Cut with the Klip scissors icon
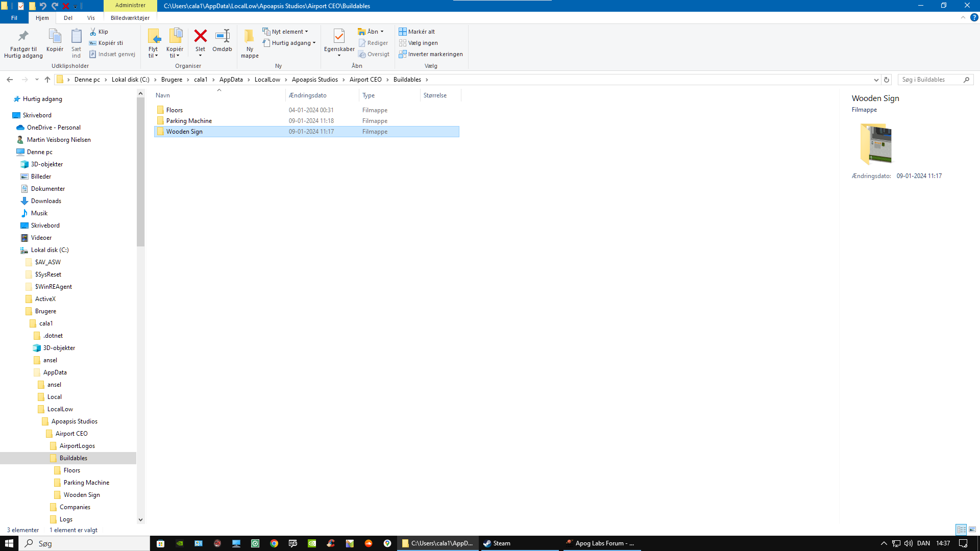 click(x=99, y=32)
